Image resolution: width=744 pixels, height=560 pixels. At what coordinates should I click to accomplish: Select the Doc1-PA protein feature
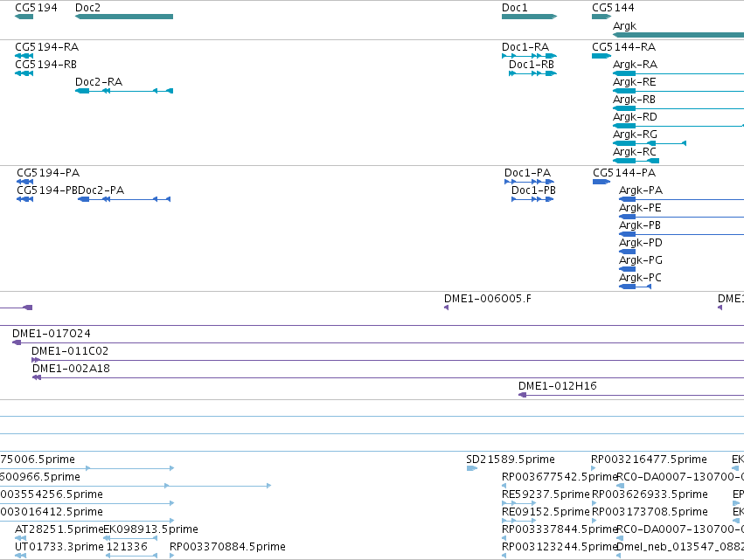[529, 182]
